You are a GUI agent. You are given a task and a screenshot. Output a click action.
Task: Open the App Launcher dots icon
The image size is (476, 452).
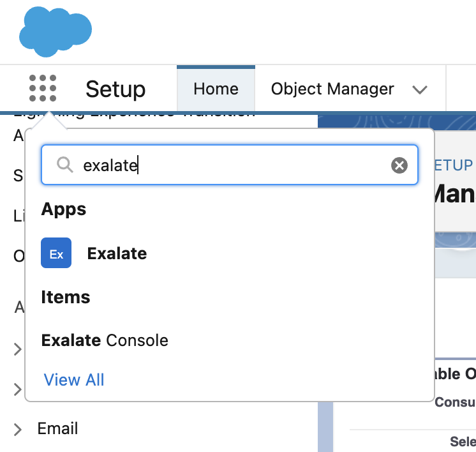(43, 88)
